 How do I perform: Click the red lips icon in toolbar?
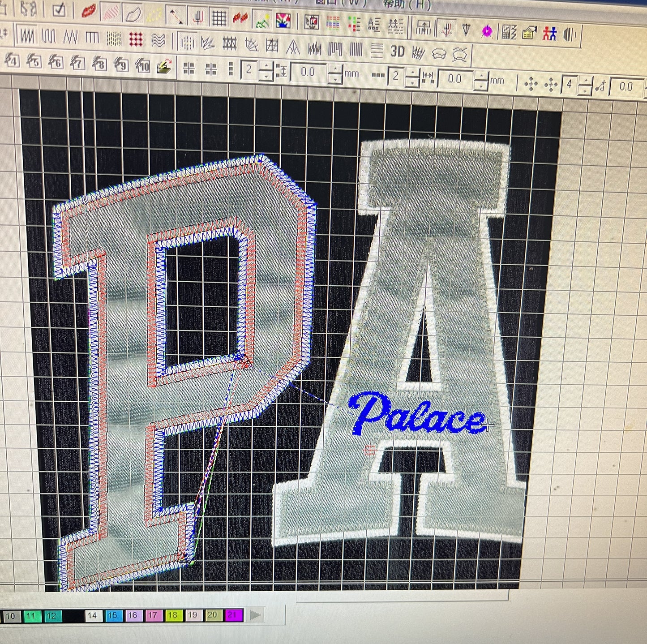pyautogui.click(x=88, y=11)
